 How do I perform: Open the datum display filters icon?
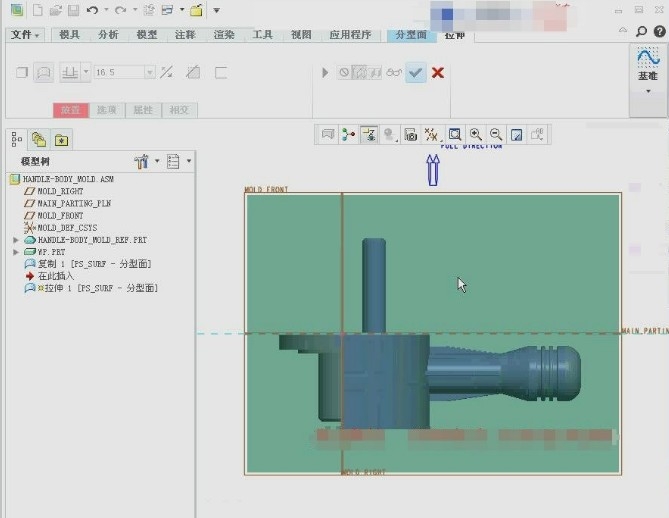(x=431, y=135)
